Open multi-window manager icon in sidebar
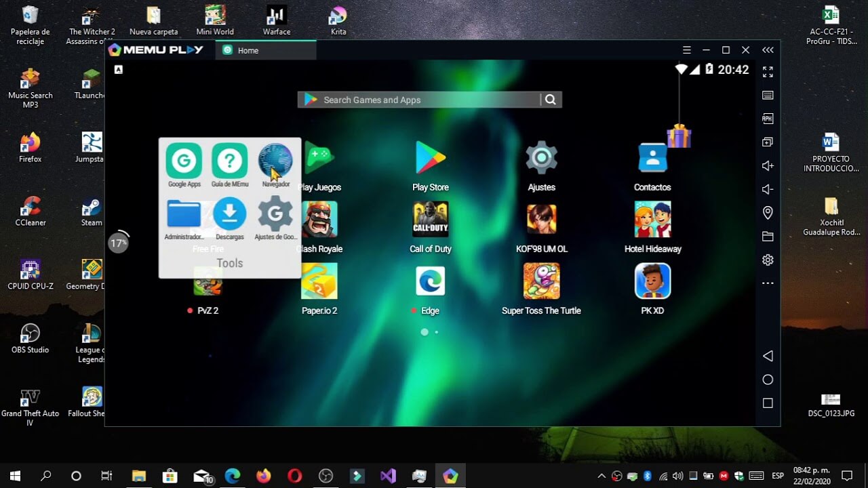Image resolution: width=868 pixels, height=488 pixels. [x=768, y=142]
